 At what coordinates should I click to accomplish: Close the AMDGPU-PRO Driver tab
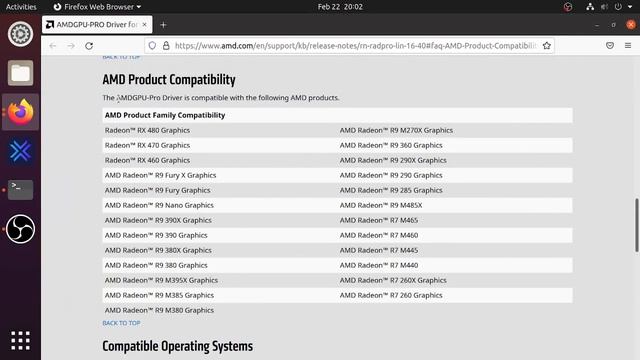[x=144, y=24]
